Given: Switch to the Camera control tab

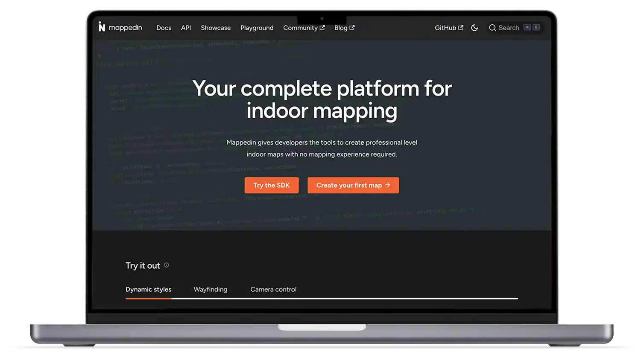Looking at the screenshot, I should (273, 289).
